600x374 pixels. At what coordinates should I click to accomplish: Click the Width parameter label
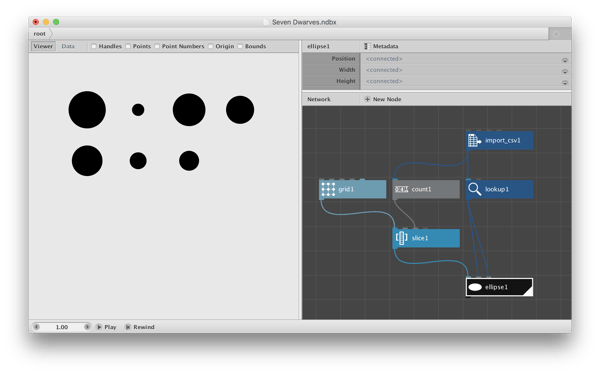point(347,70)
